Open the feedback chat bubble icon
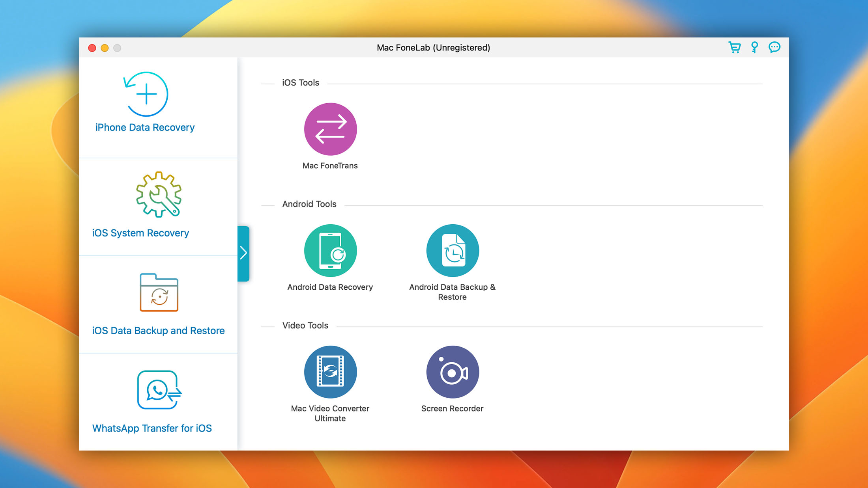Viewport: 868px width, 488px height. tap(774, 48)
